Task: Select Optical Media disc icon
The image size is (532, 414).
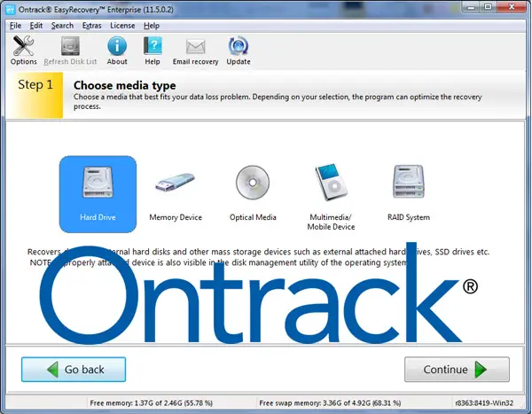Action: (253, 183)
